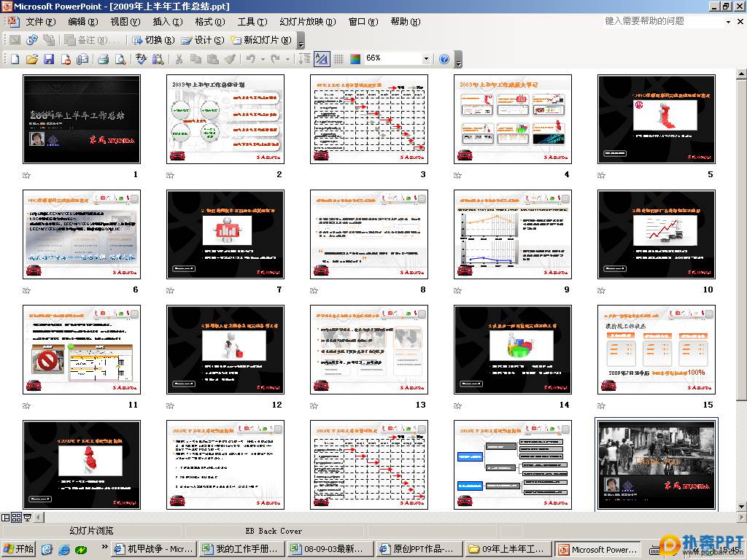Click the 新幻灯片 (New Slide) button
This screenshot has width=747, height=560.
261,41
